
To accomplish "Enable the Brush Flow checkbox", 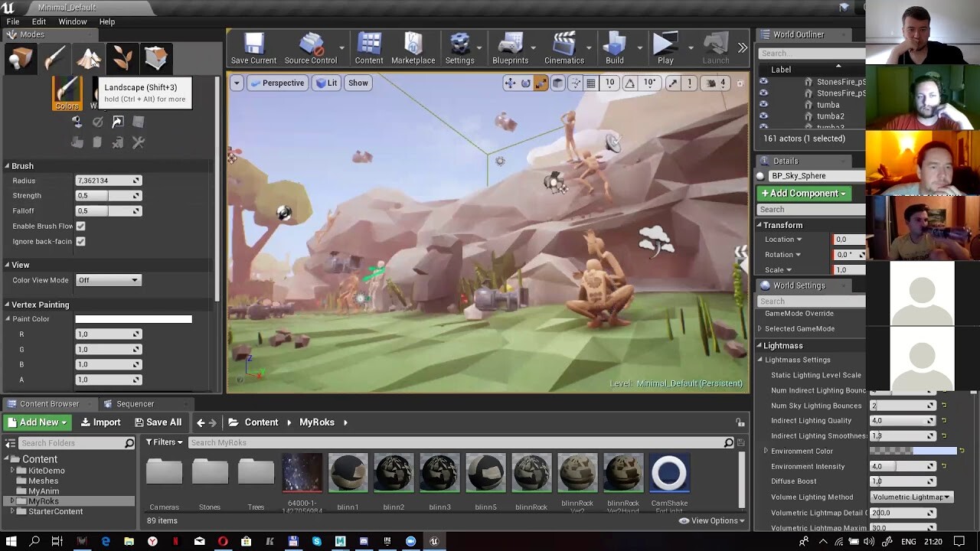I will pos(80,226).
